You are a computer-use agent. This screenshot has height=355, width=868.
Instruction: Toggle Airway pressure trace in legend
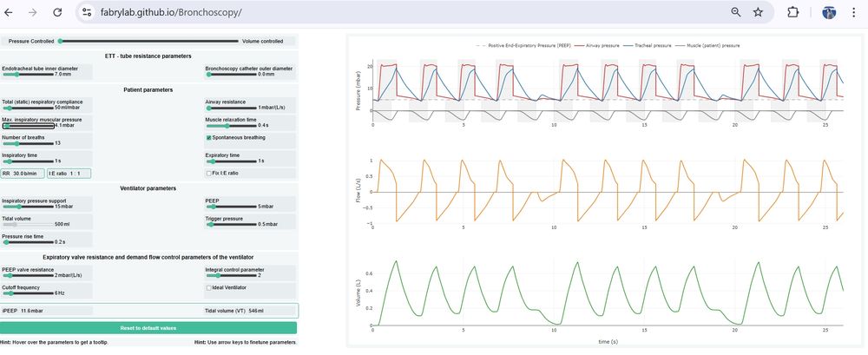coord(598,45)
